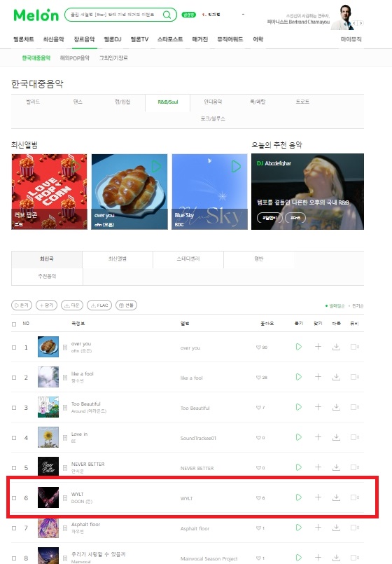Open the Love Popcorn album thumbnail

(x=49, y=192)
